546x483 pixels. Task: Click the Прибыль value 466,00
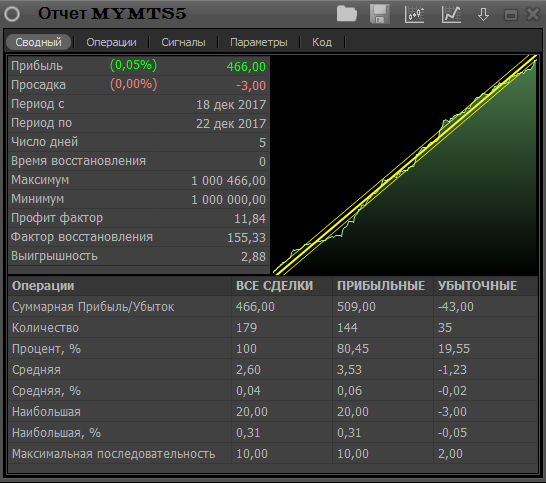(246, 67)
